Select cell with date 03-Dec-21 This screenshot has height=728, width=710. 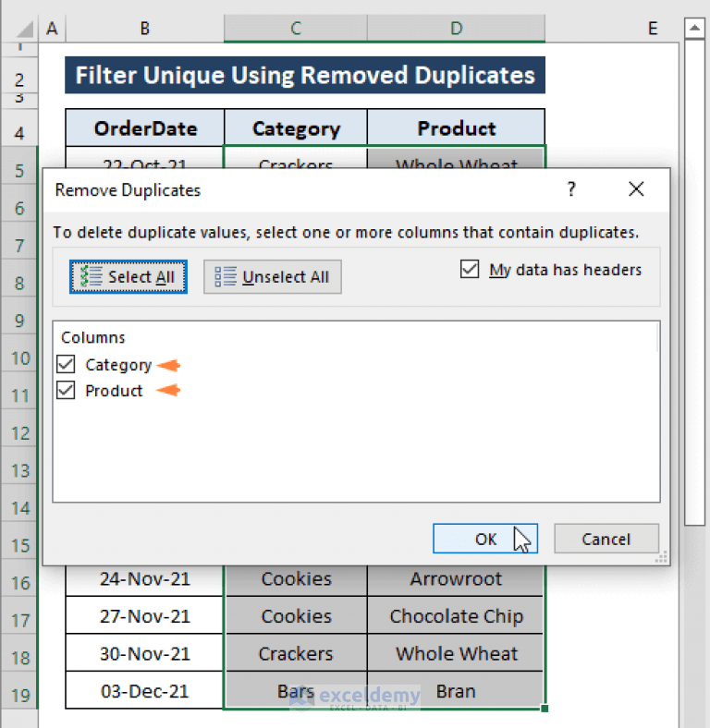(145, 691)
